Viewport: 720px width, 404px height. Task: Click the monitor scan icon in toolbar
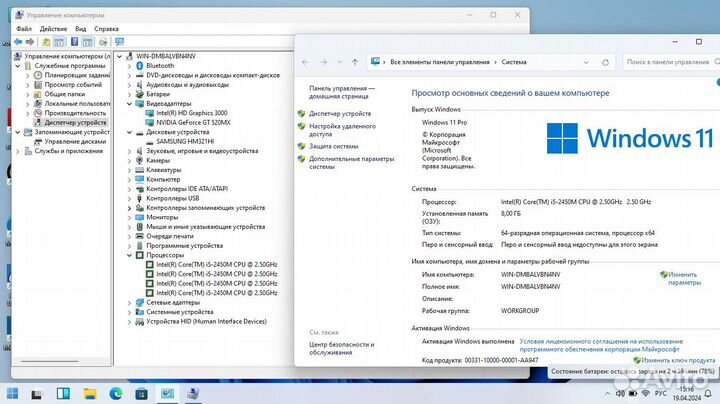(x=120, y=42)
